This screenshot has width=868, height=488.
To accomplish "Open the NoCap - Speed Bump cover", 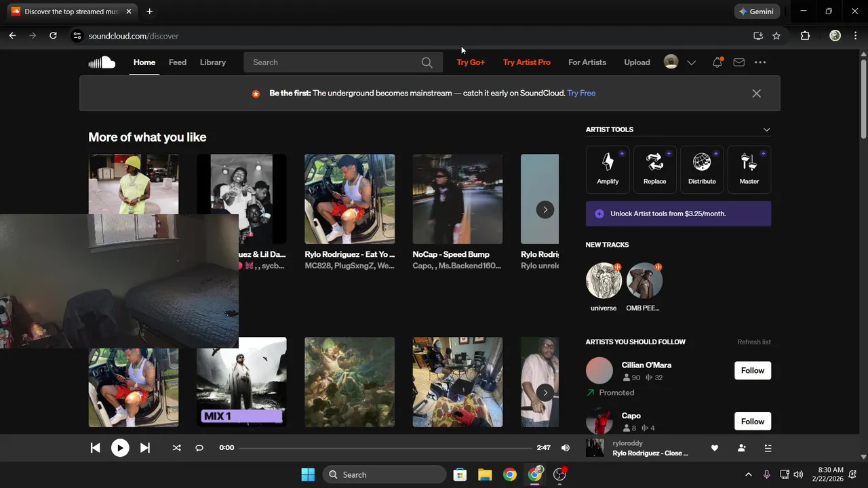I will pos(458,199).
